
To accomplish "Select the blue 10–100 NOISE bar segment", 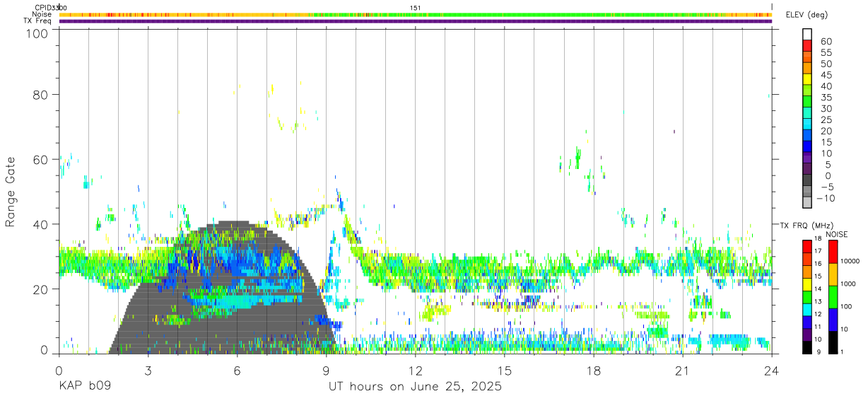I will click(833, 319).
